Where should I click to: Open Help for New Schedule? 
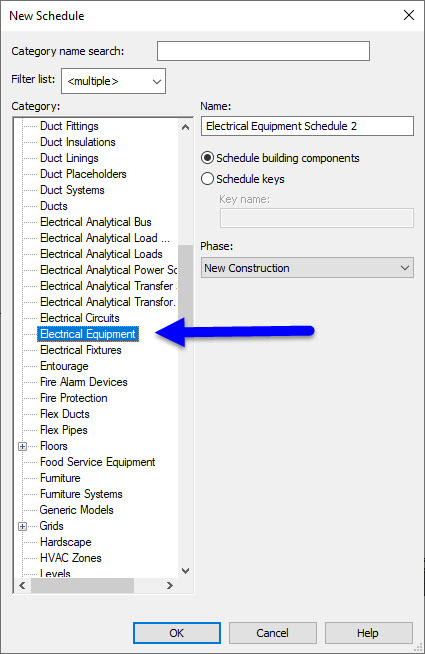(x=368, y=633)
